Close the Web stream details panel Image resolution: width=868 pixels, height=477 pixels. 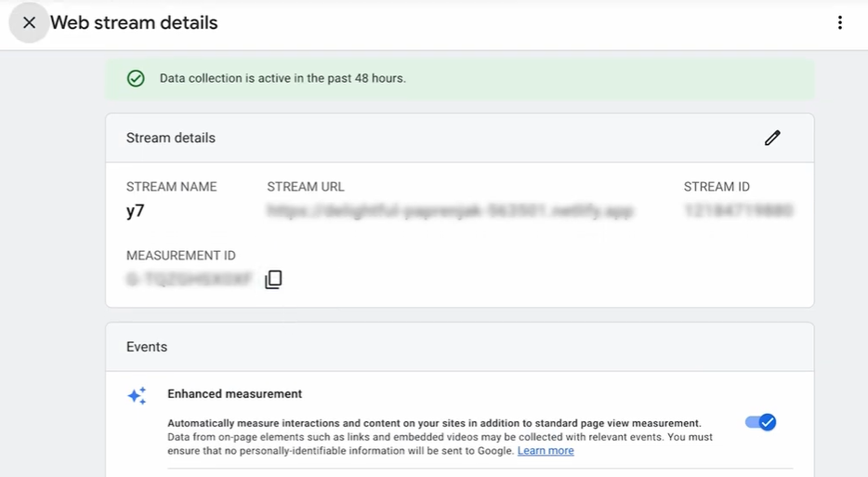click(29, 22)
